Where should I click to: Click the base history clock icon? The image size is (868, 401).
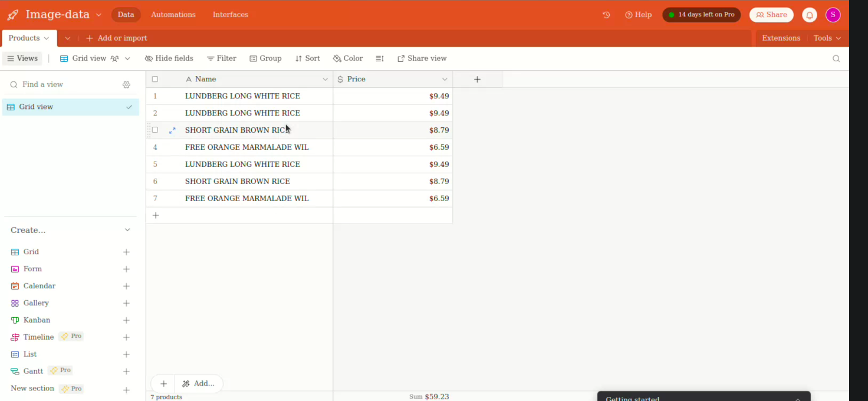606,15
